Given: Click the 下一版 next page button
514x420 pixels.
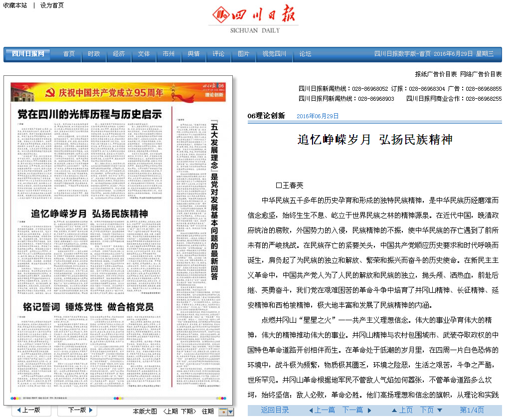Looking at the screenshot, I should pyautogui.click(x=77, y=410).
